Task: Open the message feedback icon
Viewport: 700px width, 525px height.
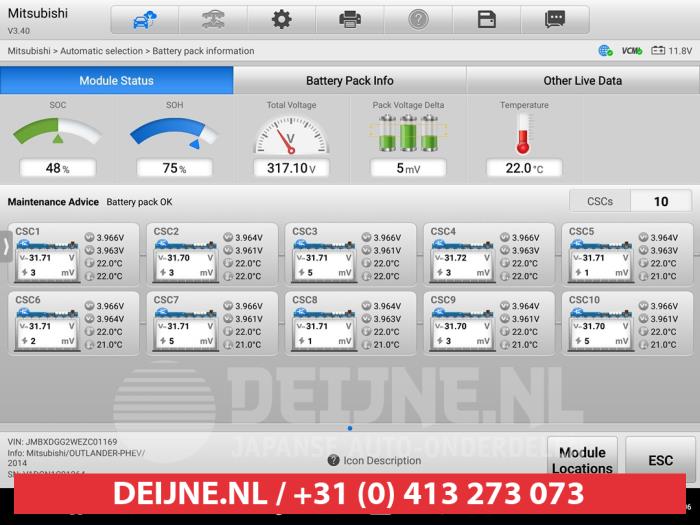Action: (555, 20)
